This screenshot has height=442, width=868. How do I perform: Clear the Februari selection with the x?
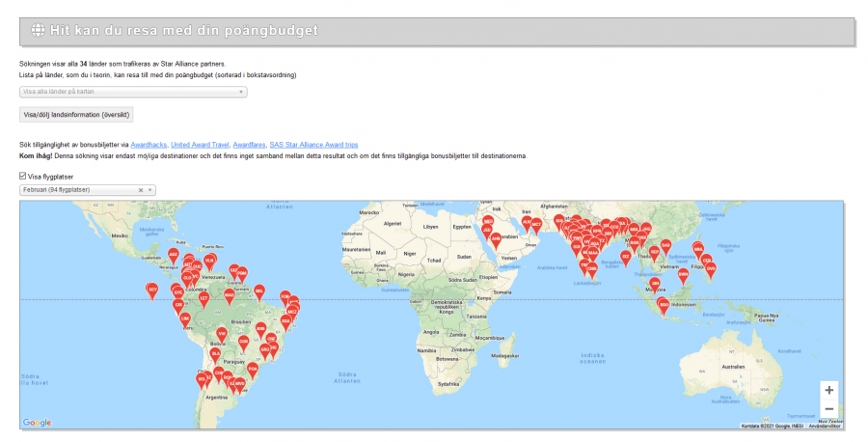tap(141, 190)
